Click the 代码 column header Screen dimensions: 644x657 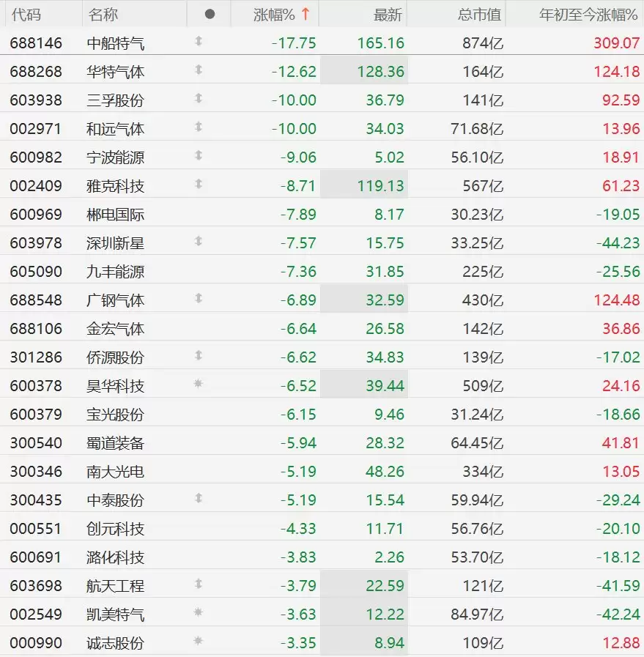26,15
